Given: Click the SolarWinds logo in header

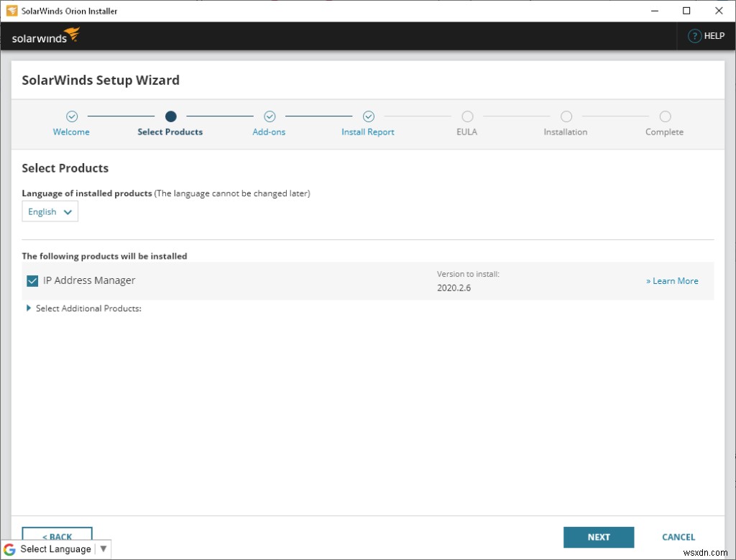Looking at the screenshot, I should pos(46,36).
